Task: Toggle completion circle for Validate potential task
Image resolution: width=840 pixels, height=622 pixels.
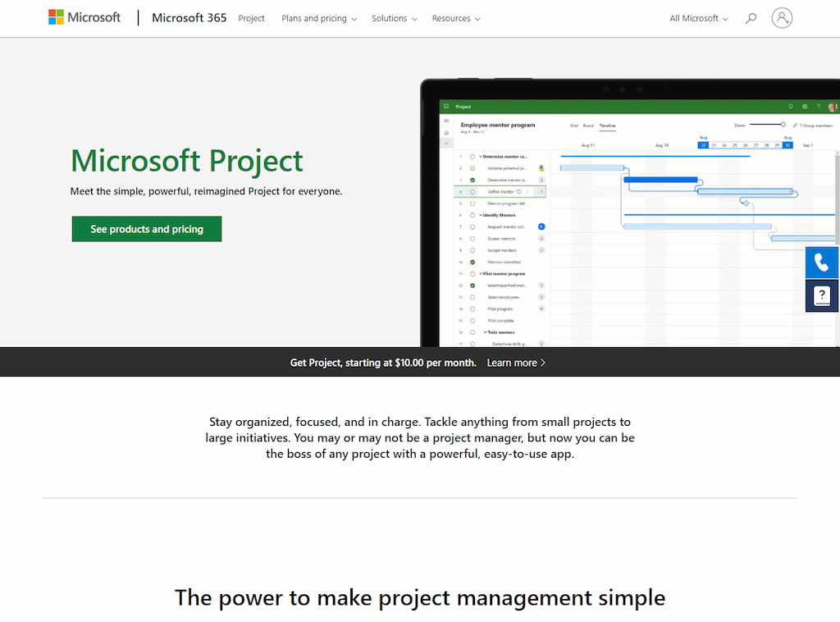Action: pyautogui.click(x=472, y=168)
